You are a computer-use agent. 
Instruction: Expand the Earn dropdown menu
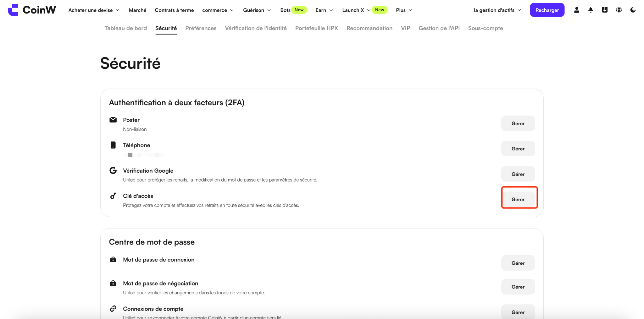click(x=324, y=10)
